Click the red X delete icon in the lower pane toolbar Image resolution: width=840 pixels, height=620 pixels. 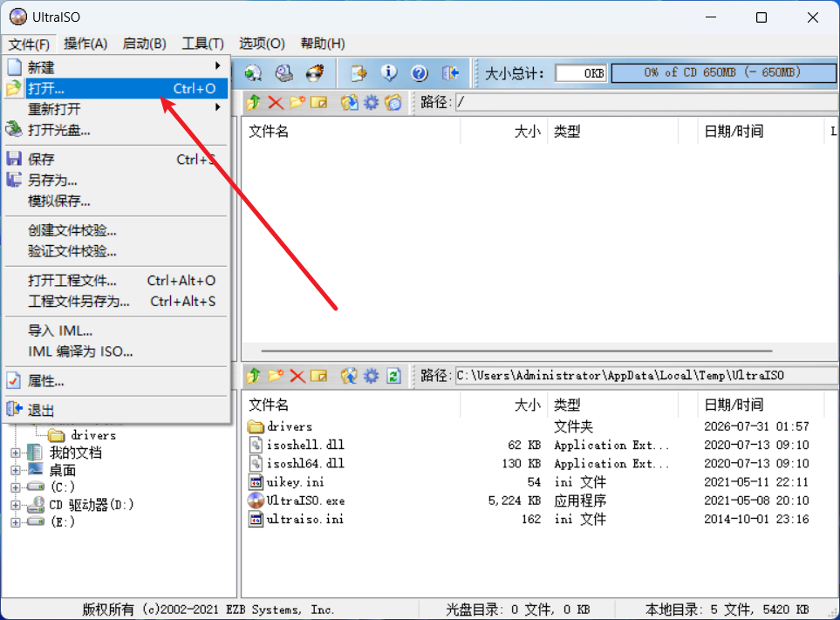[297, 376]
